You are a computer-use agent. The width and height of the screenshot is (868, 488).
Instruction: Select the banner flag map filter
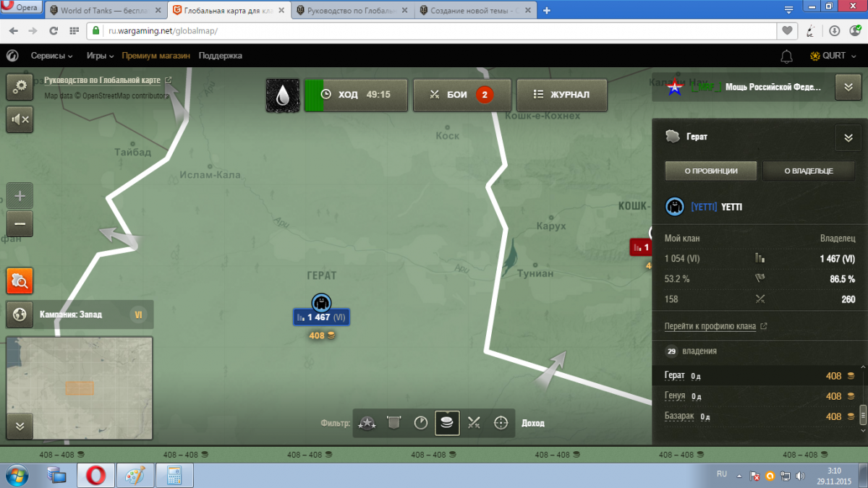click(394, 423)
